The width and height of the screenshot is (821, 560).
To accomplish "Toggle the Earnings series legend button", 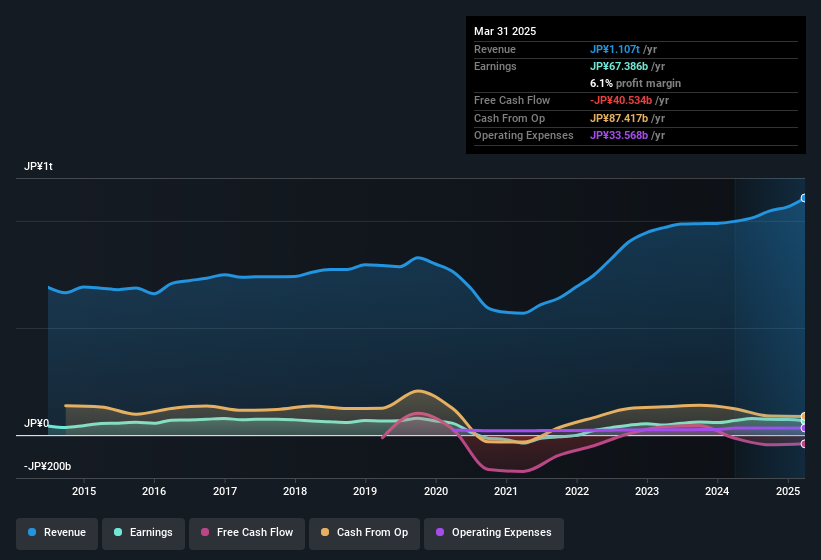I will 143,533.
